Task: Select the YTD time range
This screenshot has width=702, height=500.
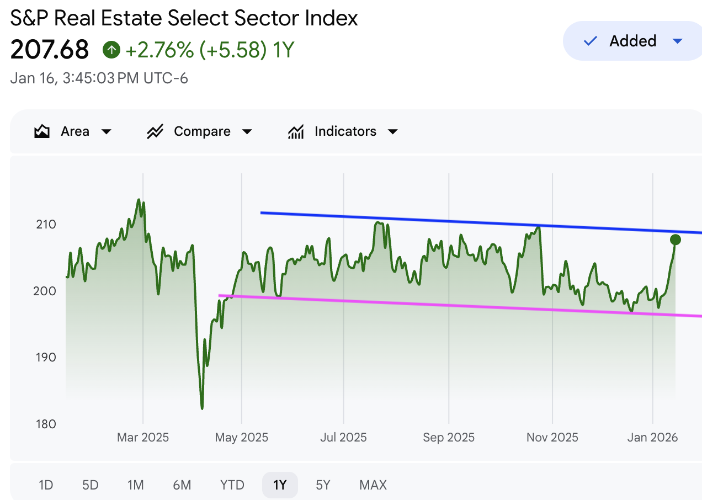Action: point(232,485)
